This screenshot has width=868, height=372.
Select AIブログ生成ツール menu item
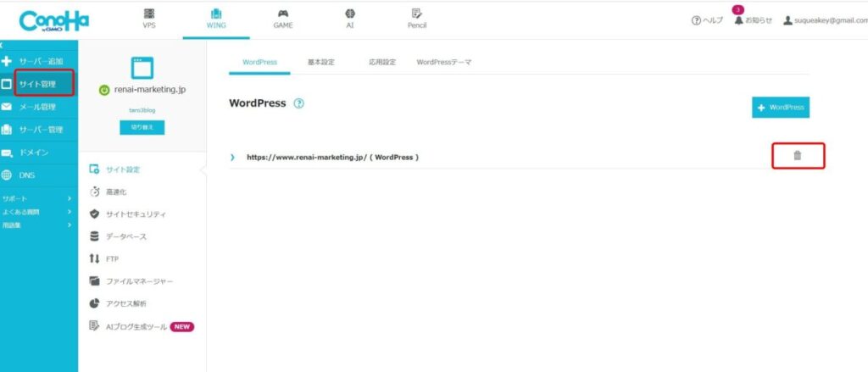pos(136,325)
